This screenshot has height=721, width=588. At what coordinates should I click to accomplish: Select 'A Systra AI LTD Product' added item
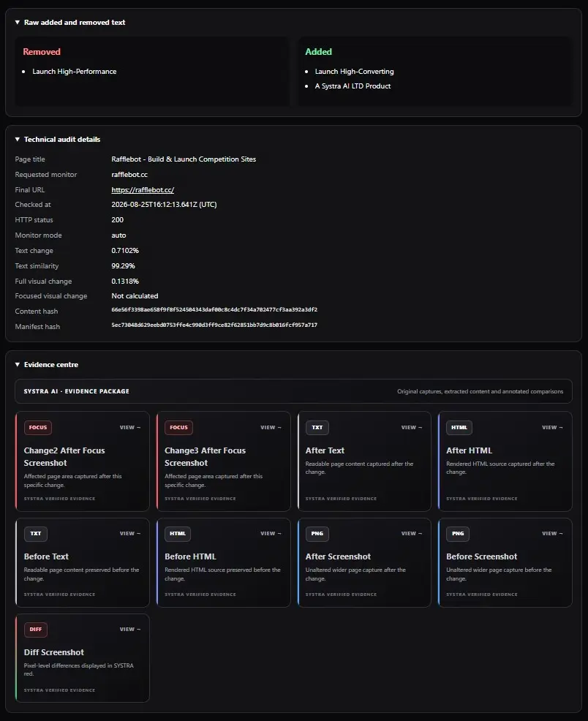[x=353, y=86]
